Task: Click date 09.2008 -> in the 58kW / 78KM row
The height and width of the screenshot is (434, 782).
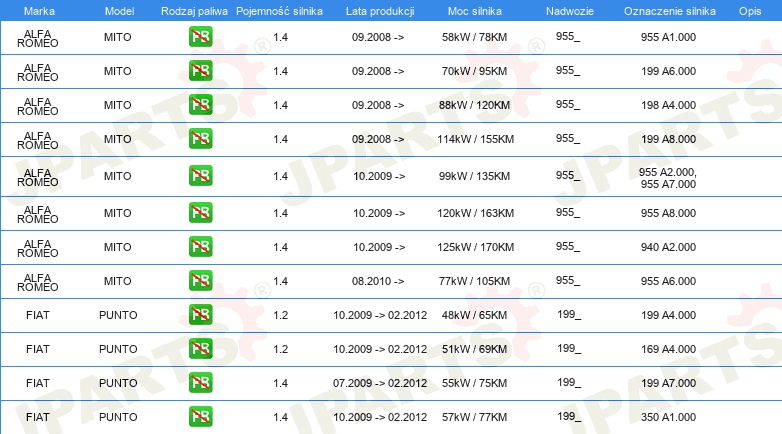Action: (378, 37)
